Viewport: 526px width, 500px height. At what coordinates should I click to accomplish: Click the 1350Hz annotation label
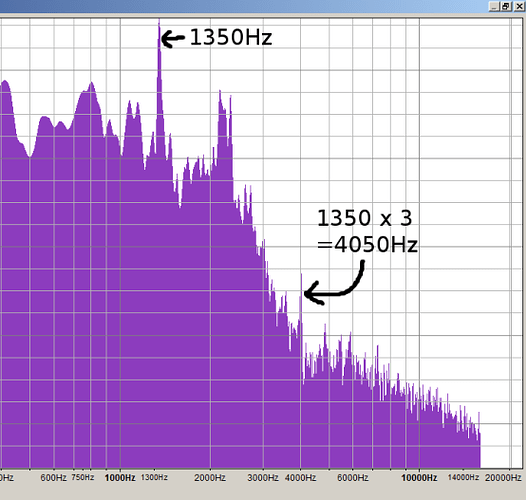point(231,37)
